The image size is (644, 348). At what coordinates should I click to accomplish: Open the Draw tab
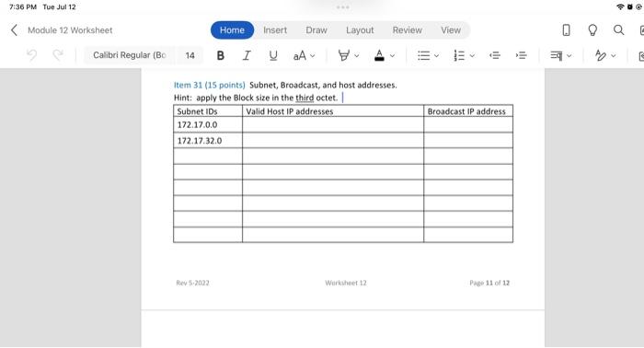(316, 30)
